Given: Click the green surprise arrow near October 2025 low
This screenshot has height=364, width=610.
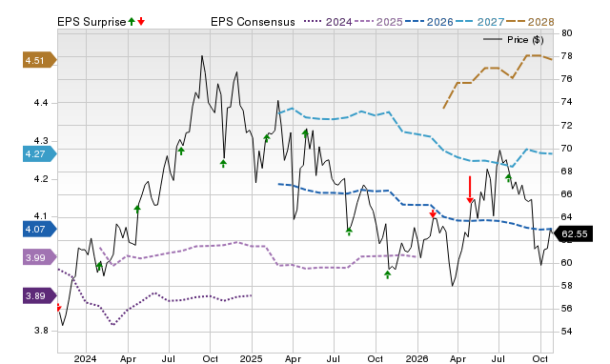Looking at the screenshot, I should tap(388, 274).
